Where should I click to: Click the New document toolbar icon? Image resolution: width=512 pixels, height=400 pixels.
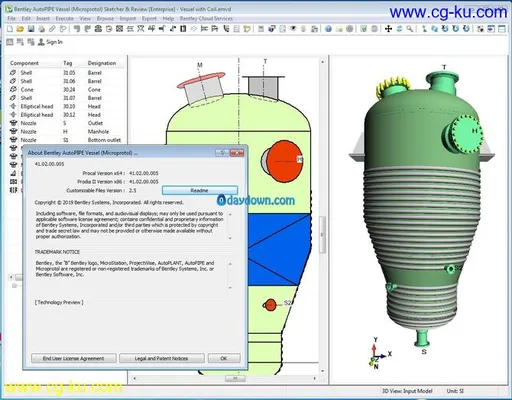point(10,29)
